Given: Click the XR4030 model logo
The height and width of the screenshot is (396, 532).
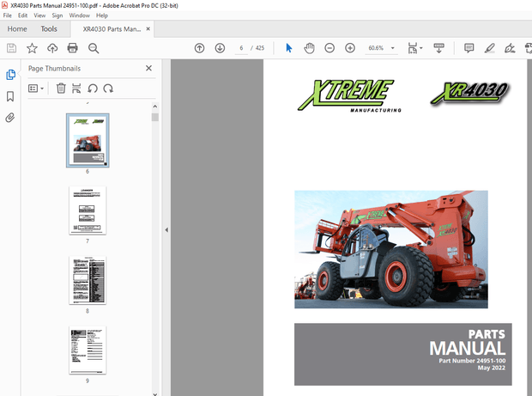Looking at the screenshot, I should [469, 93].
